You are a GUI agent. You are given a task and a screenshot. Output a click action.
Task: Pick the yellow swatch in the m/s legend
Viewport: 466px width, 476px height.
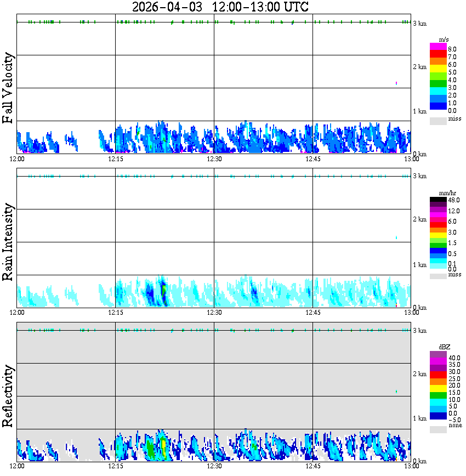point(438,69)
